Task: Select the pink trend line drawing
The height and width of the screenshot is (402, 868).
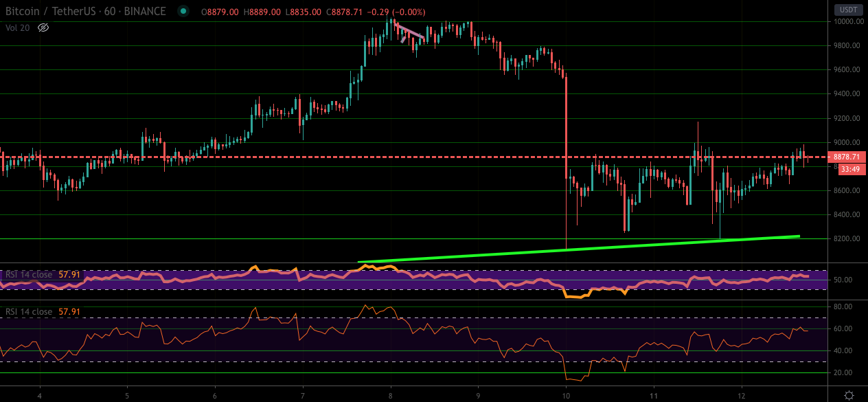Action: pyautogui.click(x=410, y=32)
